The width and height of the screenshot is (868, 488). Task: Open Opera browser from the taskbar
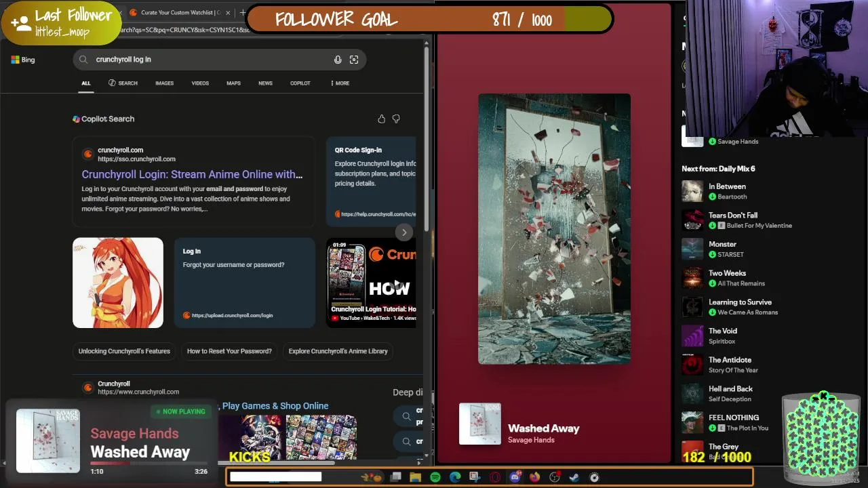tap(495, 477)
